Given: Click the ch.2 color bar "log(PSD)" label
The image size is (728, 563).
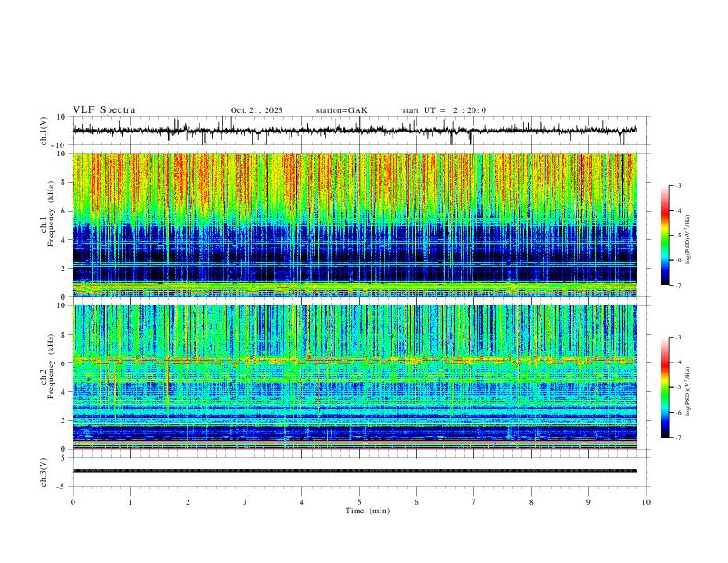Looking at the screenshot, I should pos(688,391).
